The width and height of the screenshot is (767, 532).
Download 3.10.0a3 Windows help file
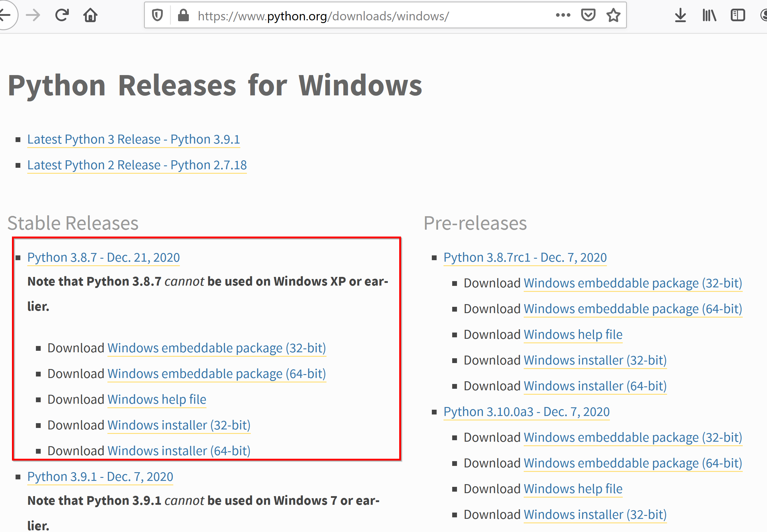pos(573,489)
